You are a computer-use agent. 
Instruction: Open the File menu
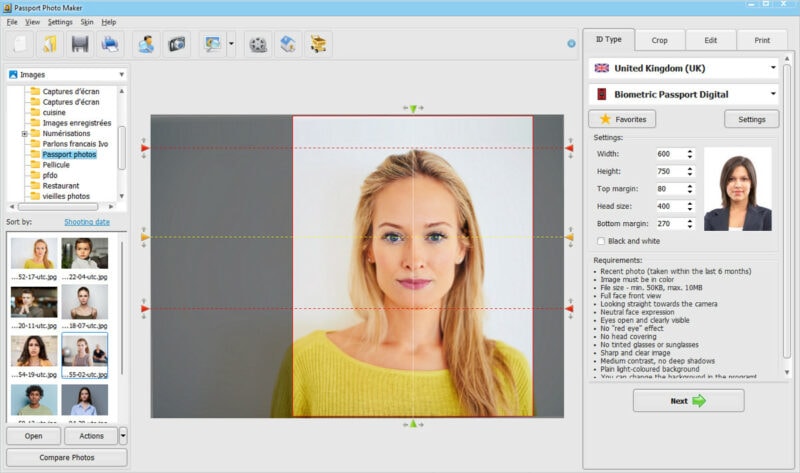click(12, 22)
